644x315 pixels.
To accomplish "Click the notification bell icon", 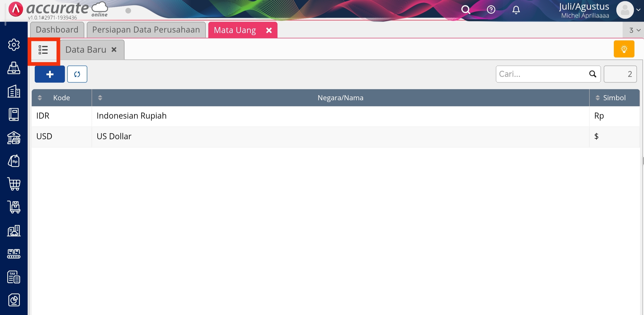I will coord(516,10).
